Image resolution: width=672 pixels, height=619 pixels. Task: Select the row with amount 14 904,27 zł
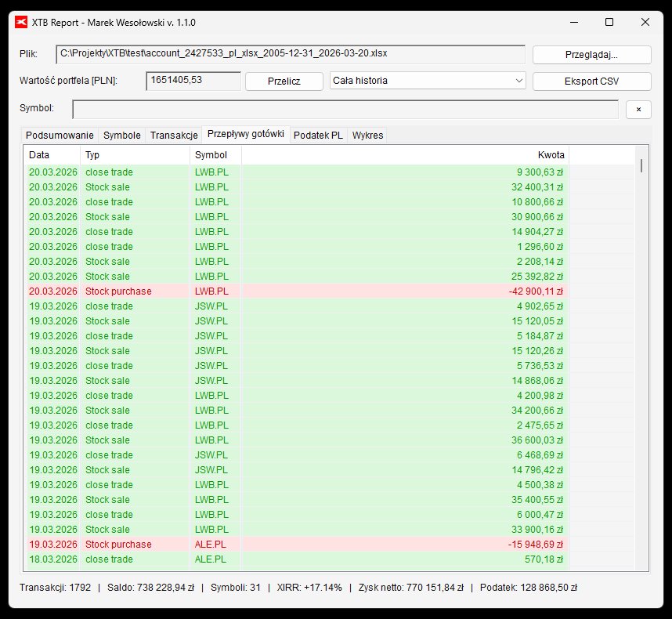(x=296, y=232)
